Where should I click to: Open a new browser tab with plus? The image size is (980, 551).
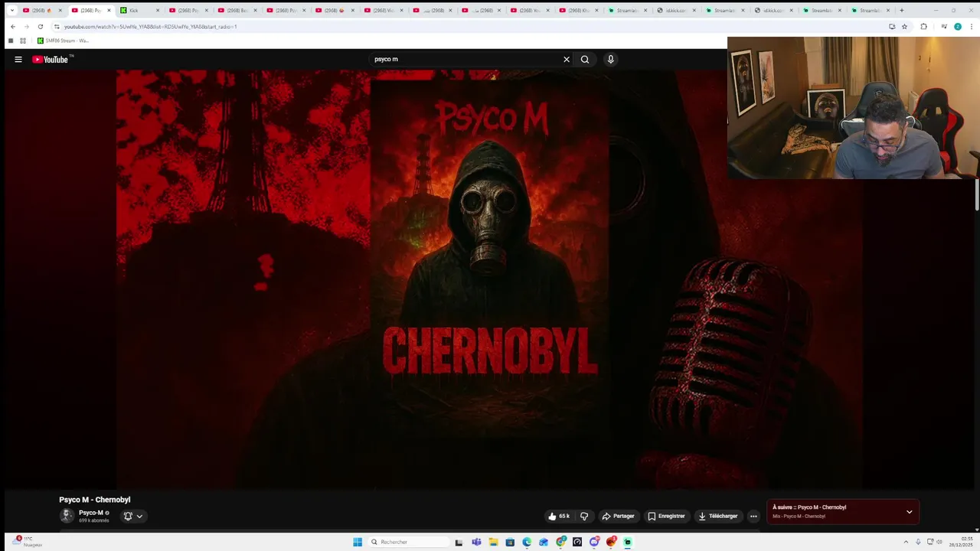pyautogui.click(x=901, y=10)
